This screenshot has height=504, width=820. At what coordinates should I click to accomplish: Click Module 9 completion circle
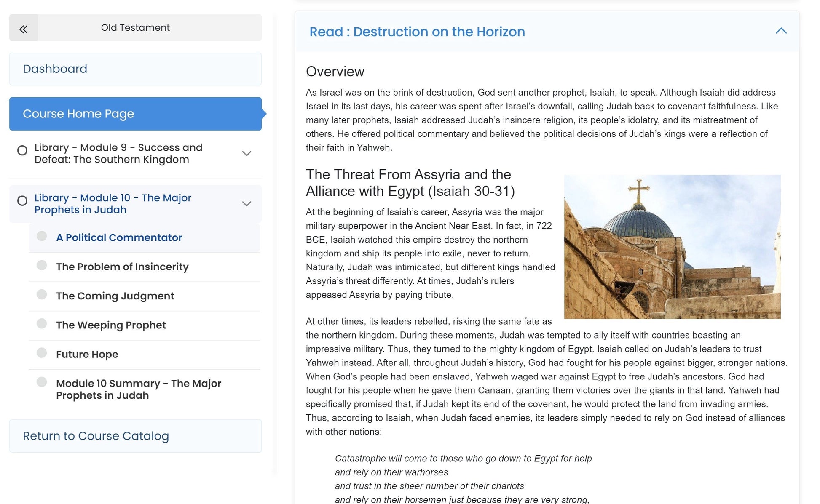[x=22, y=150]
